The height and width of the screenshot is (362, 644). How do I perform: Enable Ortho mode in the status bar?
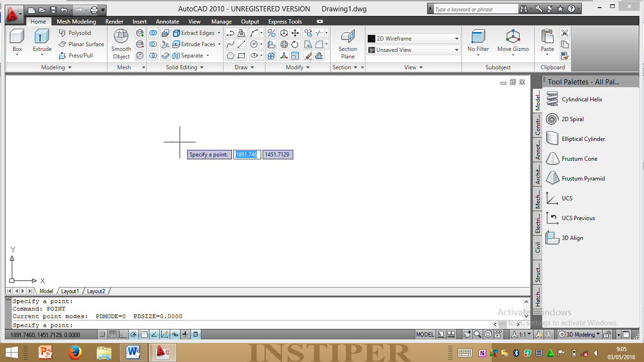[124, 334]
